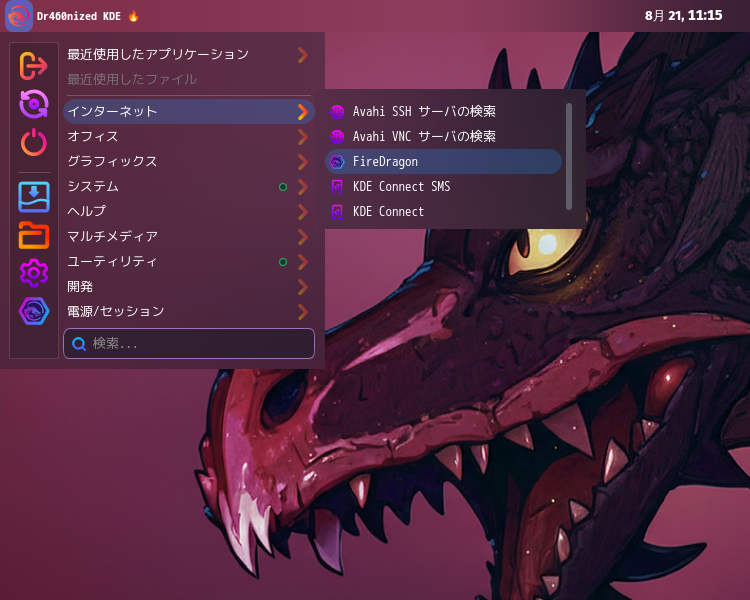
Task: Click the KDE Connect phone icon
Action: 337,211
